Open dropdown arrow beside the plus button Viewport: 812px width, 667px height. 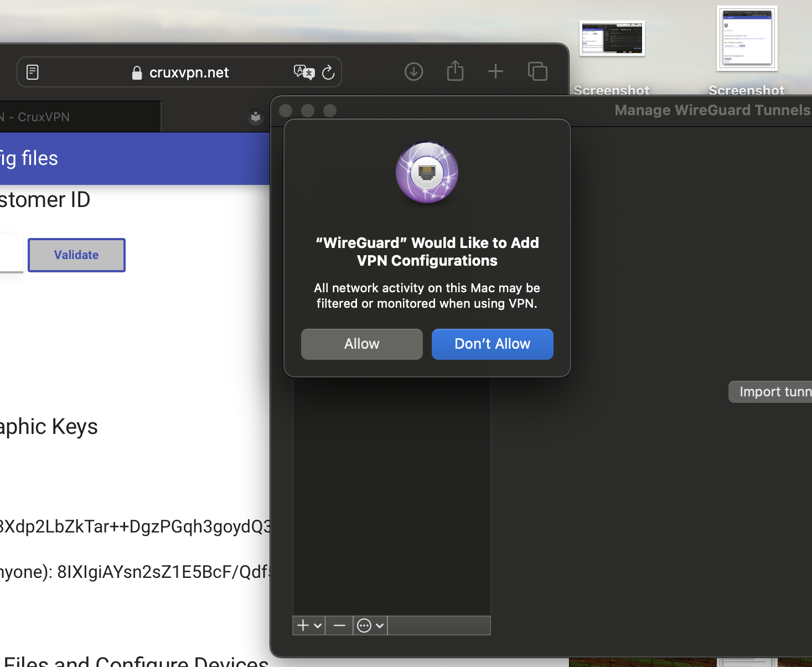point(318,625)
